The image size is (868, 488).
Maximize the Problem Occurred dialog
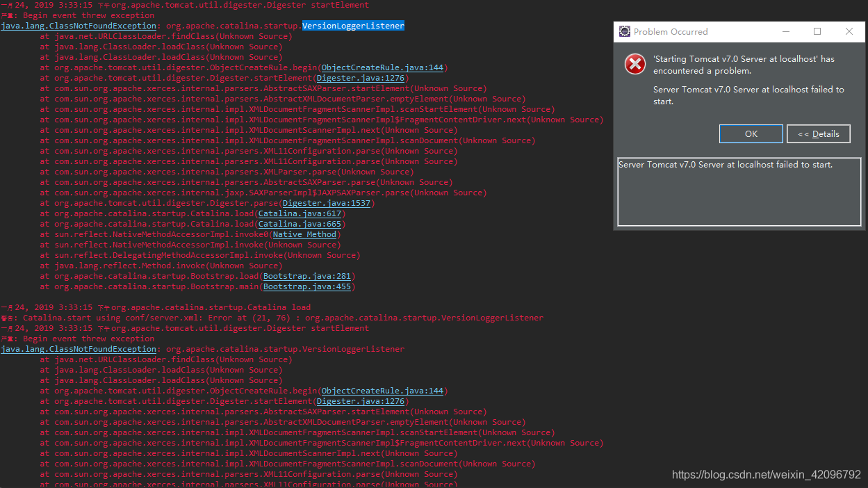point(817,31)
